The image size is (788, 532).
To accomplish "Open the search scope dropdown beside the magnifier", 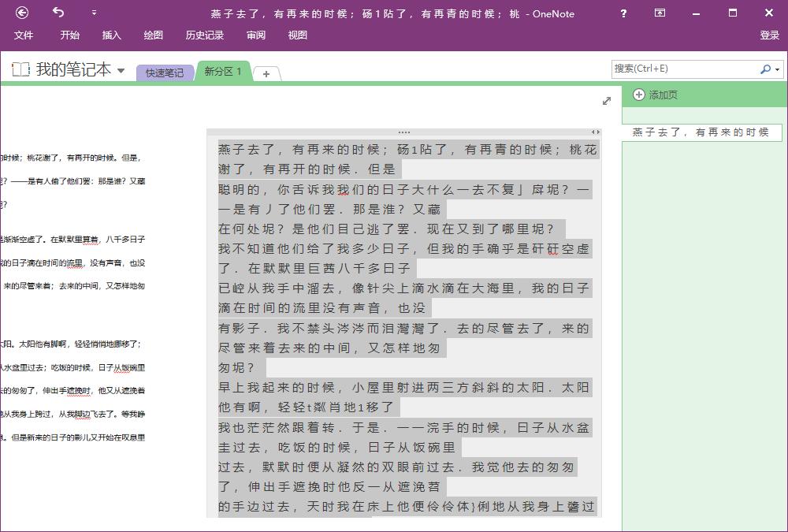I will pyautogui.click(x=778, y=69).
